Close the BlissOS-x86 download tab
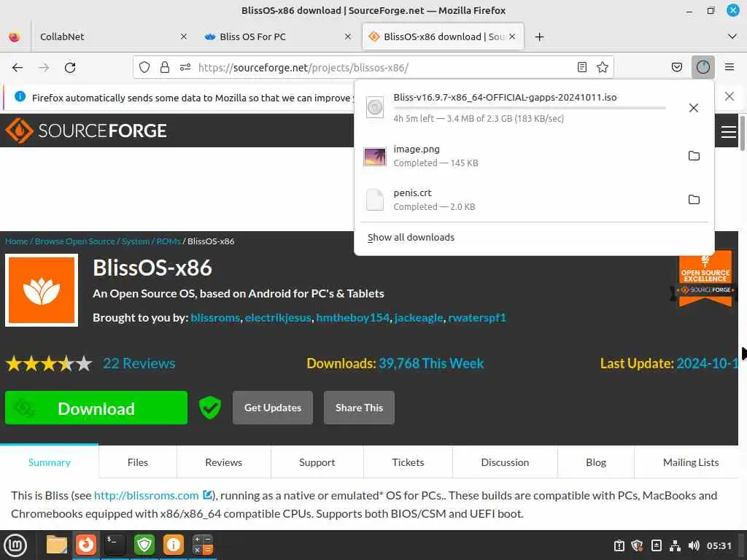The width and height of the screenshot is (747, 560). (512, 36)
